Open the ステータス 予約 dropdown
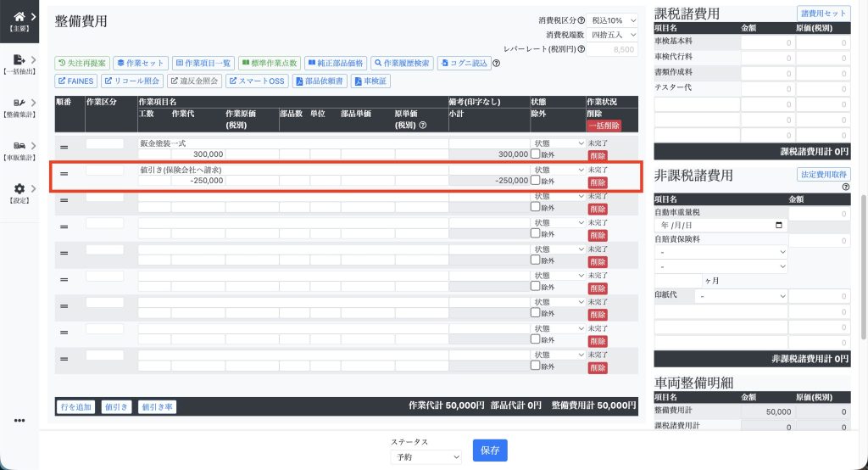This screenshot has height=470, width=868. click(426, 456)
